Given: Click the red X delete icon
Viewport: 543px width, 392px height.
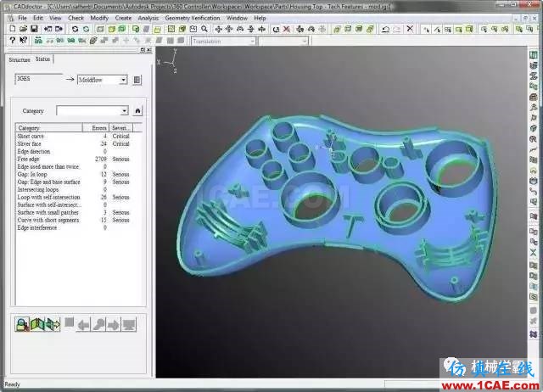Looking at the screenshot, I should tap(287, 29).
